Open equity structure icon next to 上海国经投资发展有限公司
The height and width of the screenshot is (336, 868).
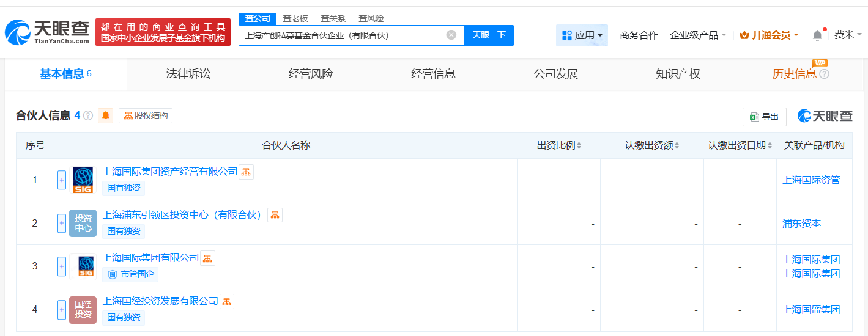pos(227,301)
